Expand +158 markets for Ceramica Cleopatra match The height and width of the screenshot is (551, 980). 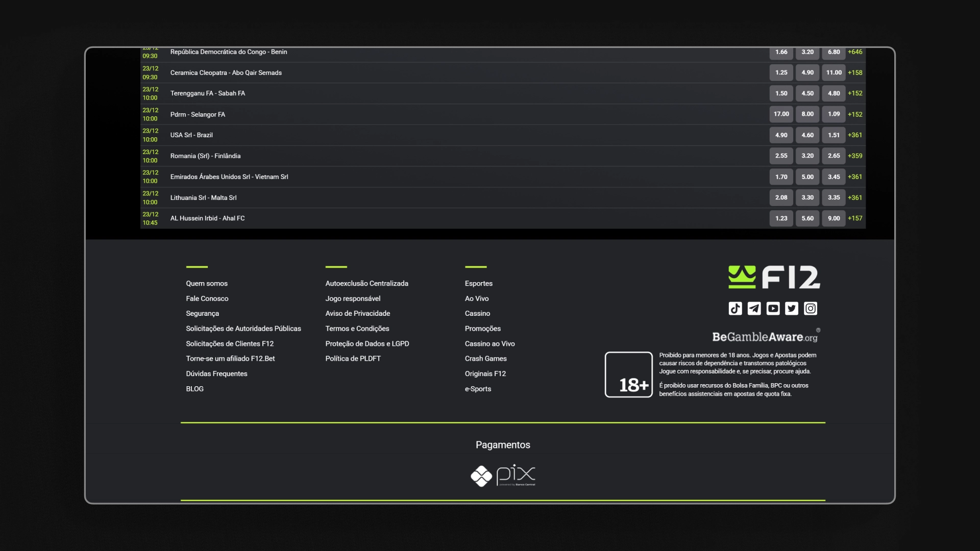(x=855, y=73)
